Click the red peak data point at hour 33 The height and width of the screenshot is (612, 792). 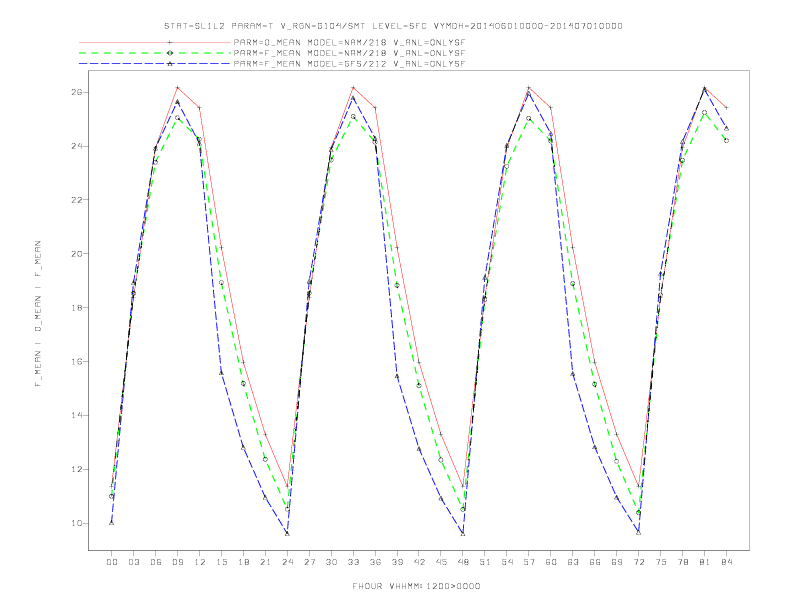[353, 88]
